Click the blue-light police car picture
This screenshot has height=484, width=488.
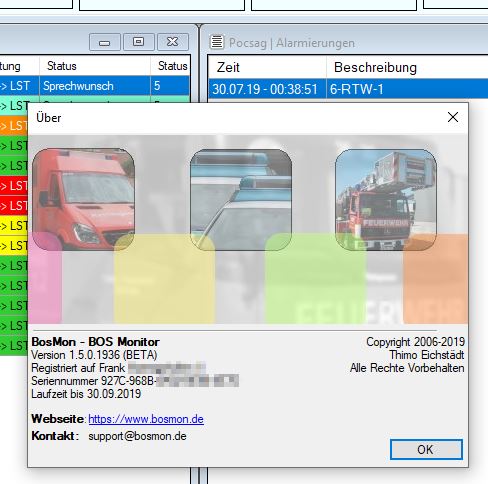click(x=241, y=199)
